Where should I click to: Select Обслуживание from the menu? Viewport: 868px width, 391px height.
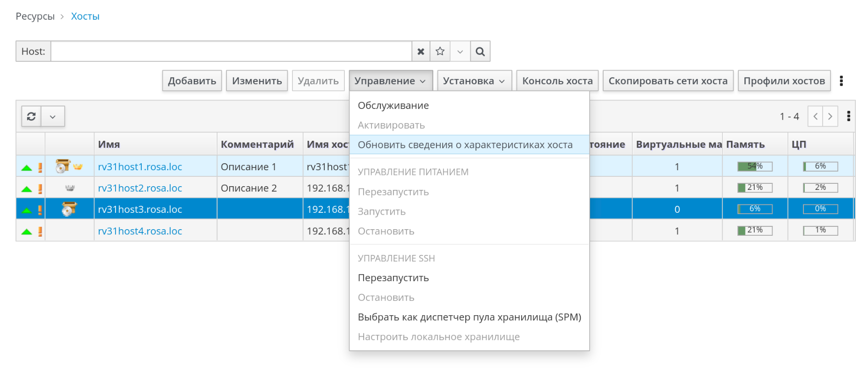click(x=393, y=106)
